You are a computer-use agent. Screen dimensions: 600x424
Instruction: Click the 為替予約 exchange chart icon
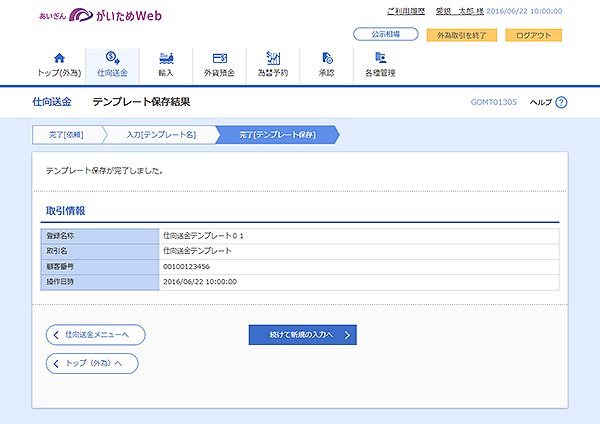pyautogui.click(x=273, y=58)
